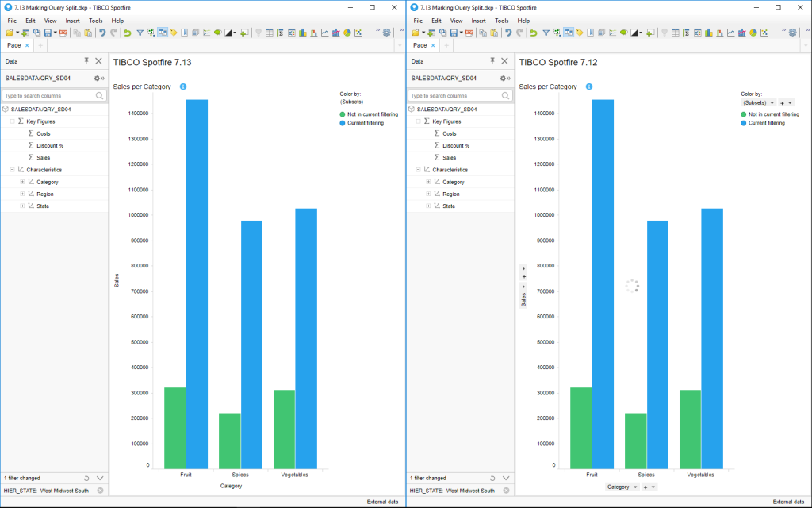Click green 'Not in current filtering' swatch in 7.13 legend

click(343, 114)
